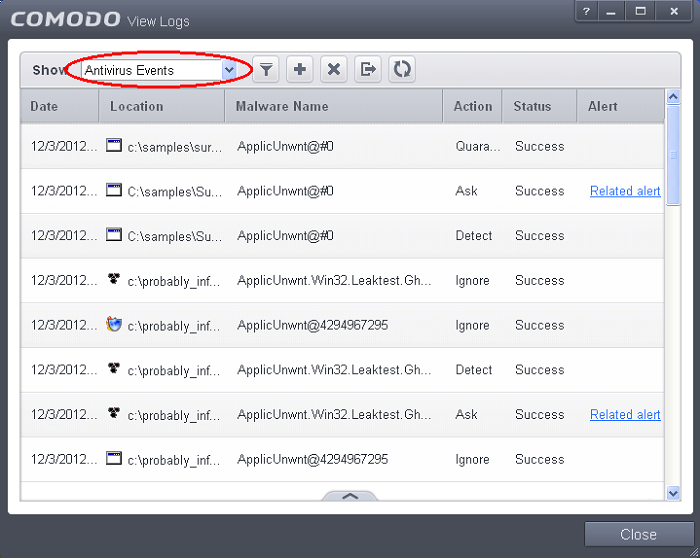Click the plus icon in toolbar
Screen dimensions: 700x558
point(300,70)
